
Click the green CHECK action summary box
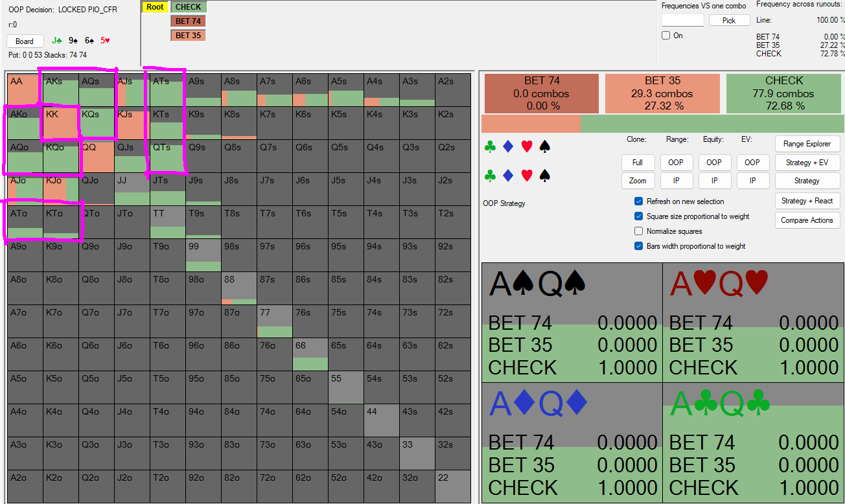point(783,93)
